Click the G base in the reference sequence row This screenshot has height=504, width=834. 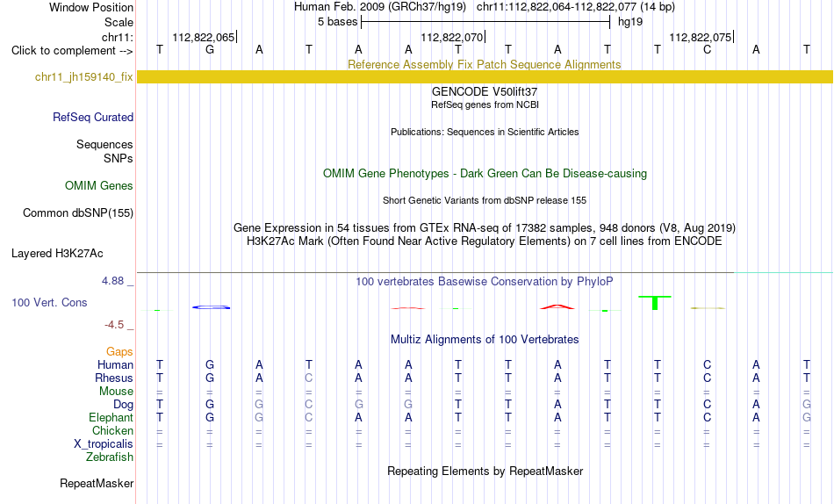[210, 49]
